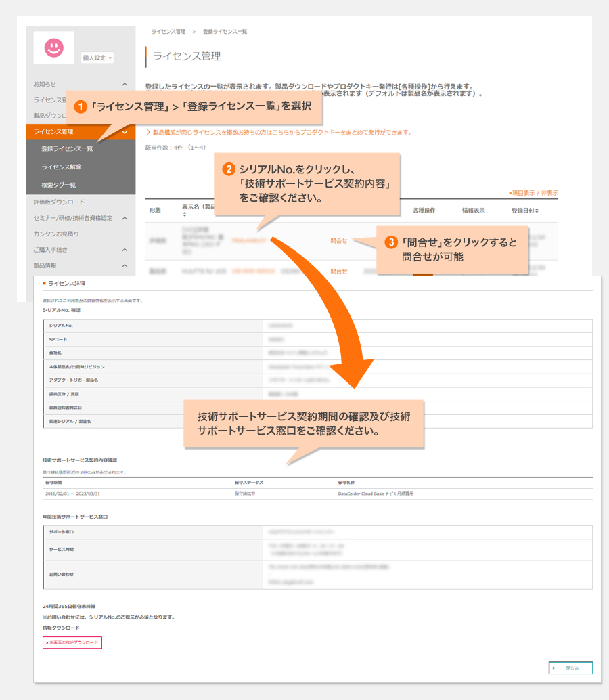Go to 評価版ダウンロード page
Viewport: 609px width, 700px height.
pyautogui.click(x=59, y=202)
